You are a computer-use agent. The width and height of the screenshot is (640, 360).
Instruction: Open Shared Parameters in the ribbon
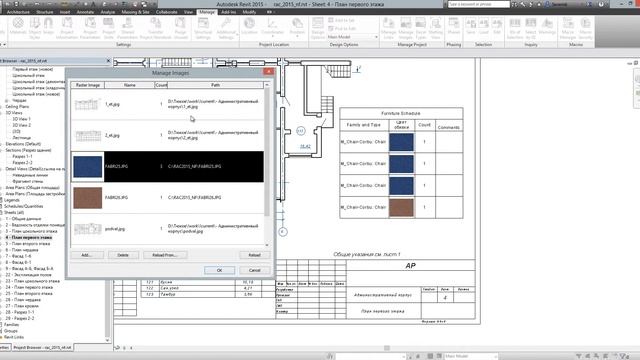(x=127, y=27)
